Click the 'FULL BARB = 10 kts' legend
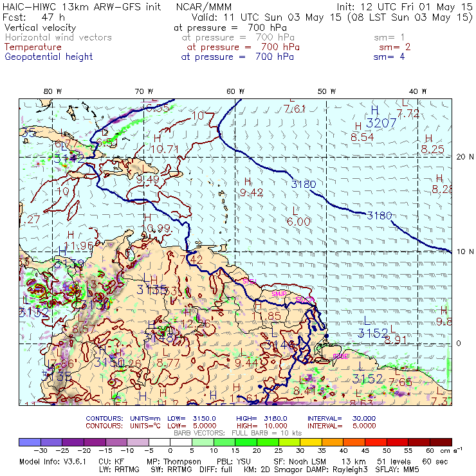The image size is (476, 476). pos(266,433)
